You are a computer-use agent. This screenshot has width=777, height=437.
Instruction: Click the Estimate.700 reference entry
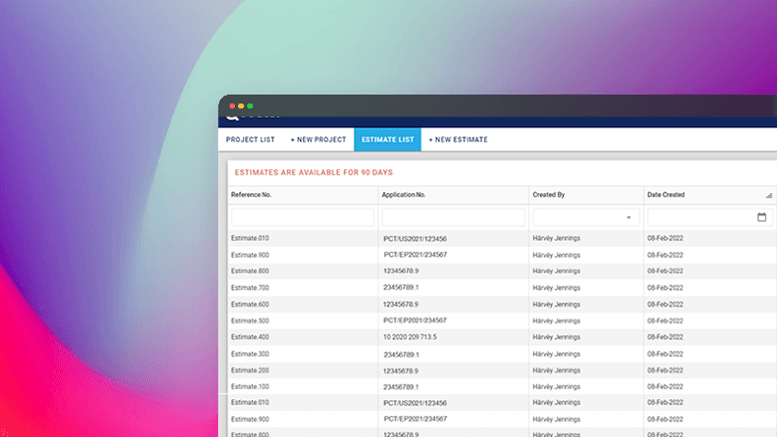(250, 288)
